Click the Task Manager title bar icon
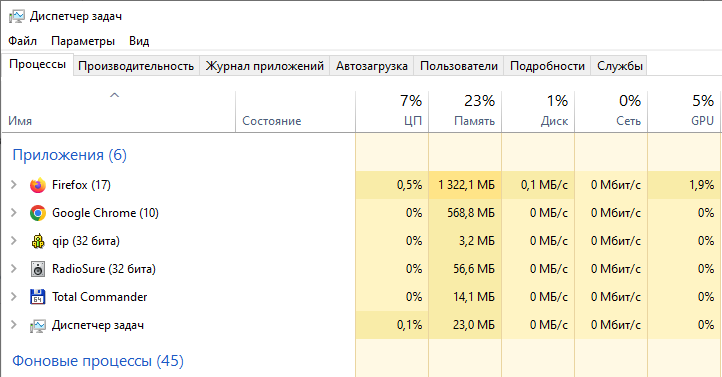This screenshot has height=377, width=722. click(x=17, y=16)
